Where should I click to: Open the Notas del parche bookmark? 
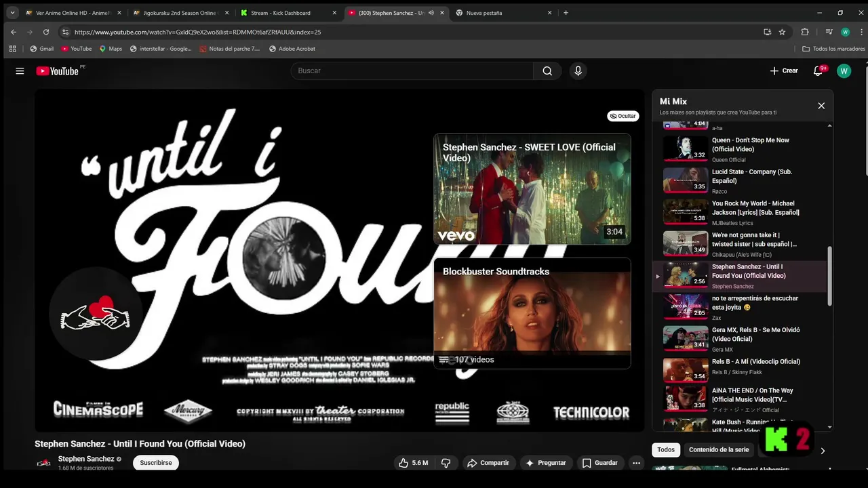point(230,49)
